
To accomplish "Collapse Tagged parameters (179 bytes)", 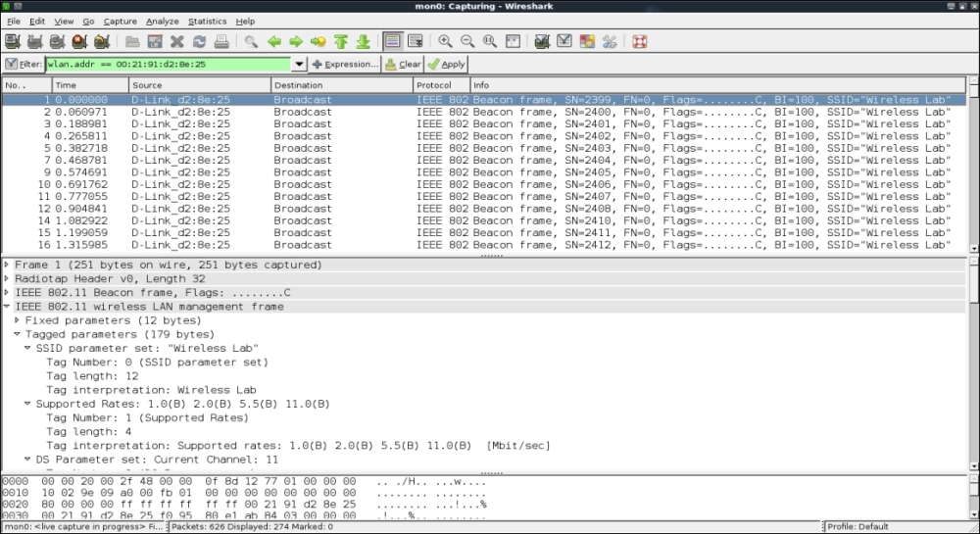I will [x=17, y=334].
